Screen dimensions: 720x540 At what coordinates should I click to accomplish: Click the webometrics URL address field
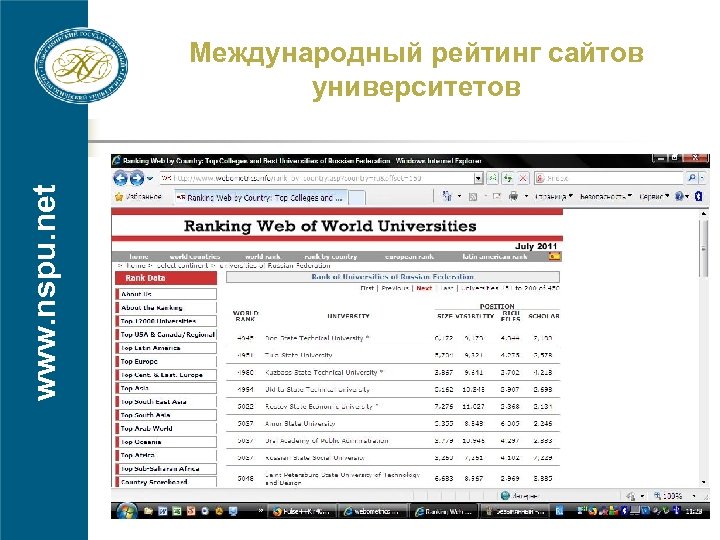pyautogui.click(x=317, y=178)
